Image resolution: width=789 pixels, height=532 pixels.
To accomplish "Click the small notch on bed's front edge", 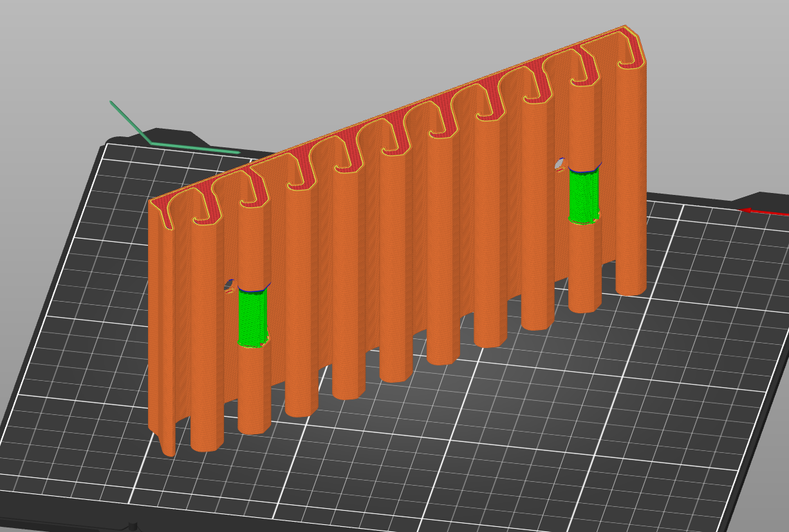I will pos(133,526).
